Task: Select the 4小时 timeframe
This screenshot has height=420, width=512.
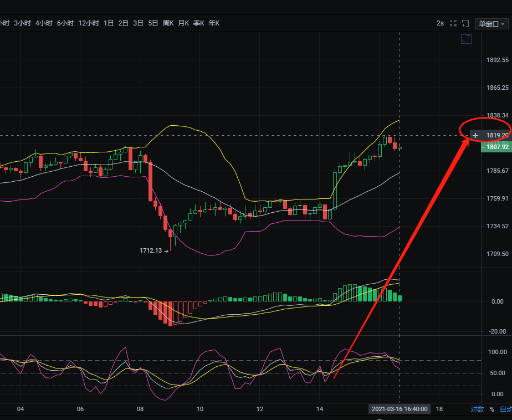Action: tap(44, 23)
